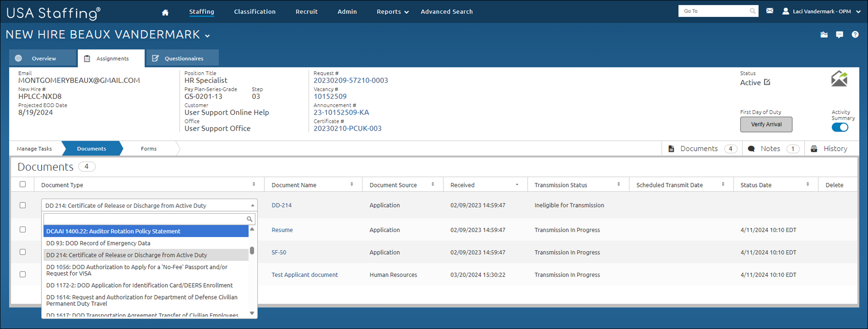Open Vacancy # 10152509 link

coord(330,96)
